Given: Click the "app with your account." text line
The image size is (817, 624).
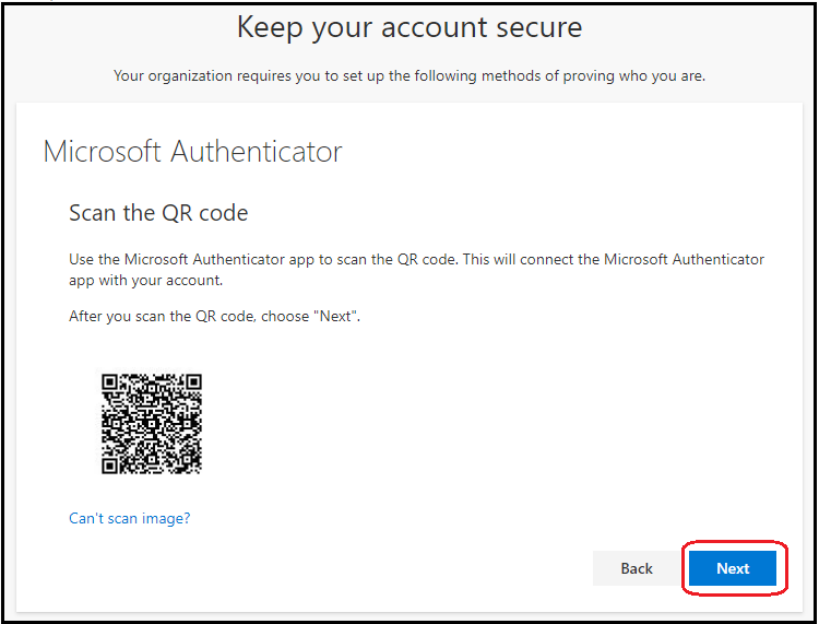Looking at the screenshot, I should (x=145, y=281).
